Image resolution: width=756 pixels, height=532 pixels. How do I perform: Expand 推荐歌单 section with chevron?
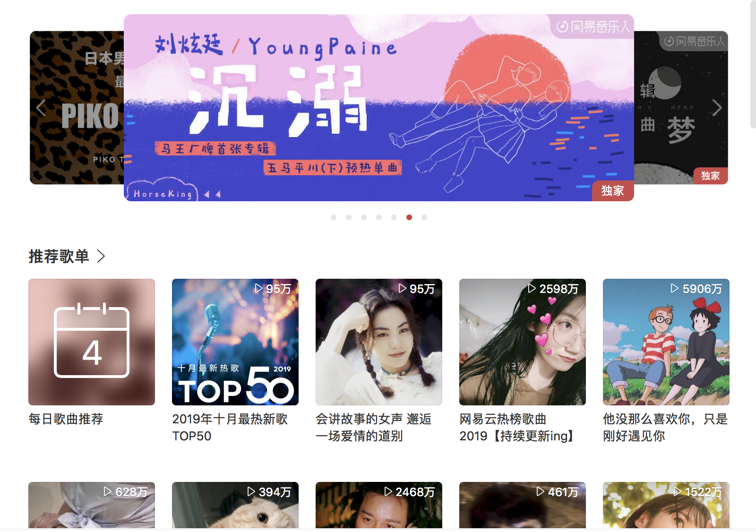click(x=101, y=256)
